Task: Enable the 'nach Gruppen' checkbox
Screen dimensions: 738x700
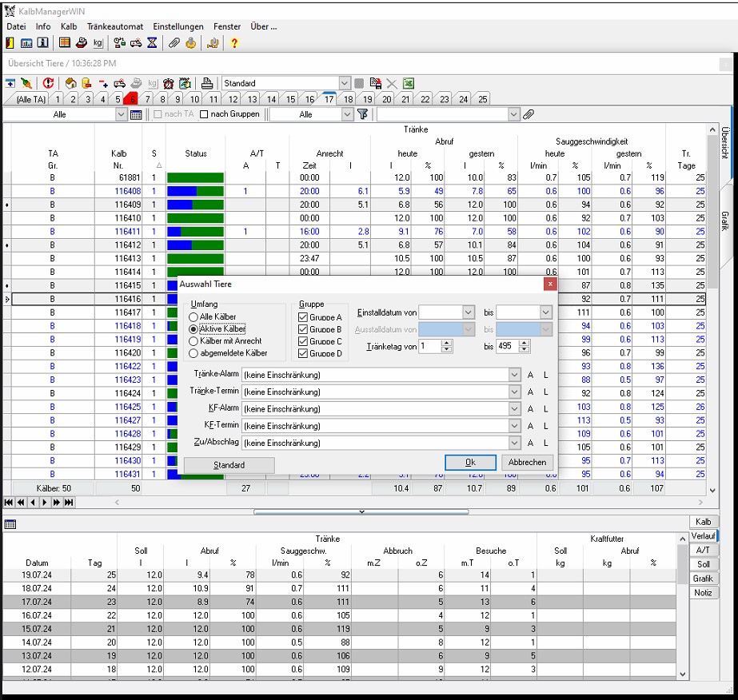Action: click(x=205, y=114)
